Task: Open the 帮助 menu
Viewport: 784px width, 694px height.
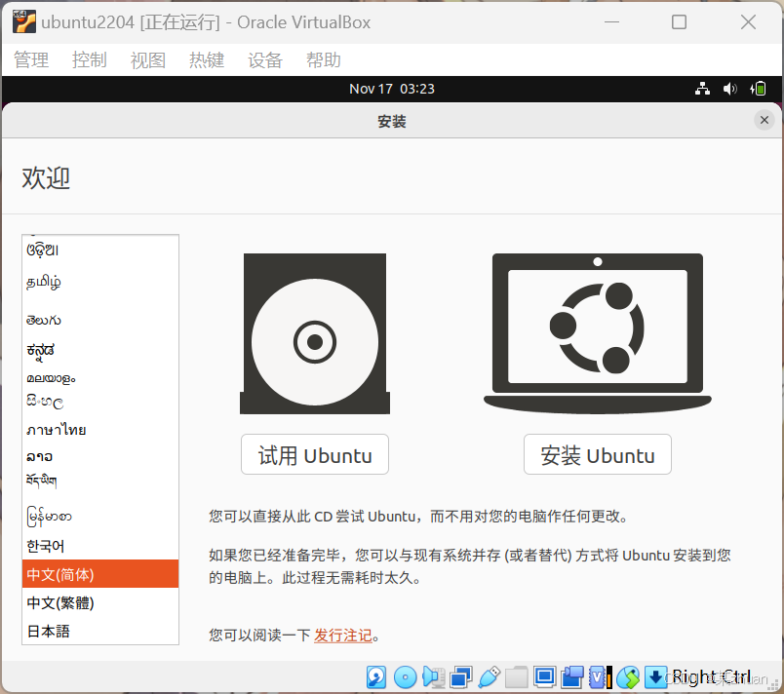Action: pyautogui.click(x=324, y=60)
